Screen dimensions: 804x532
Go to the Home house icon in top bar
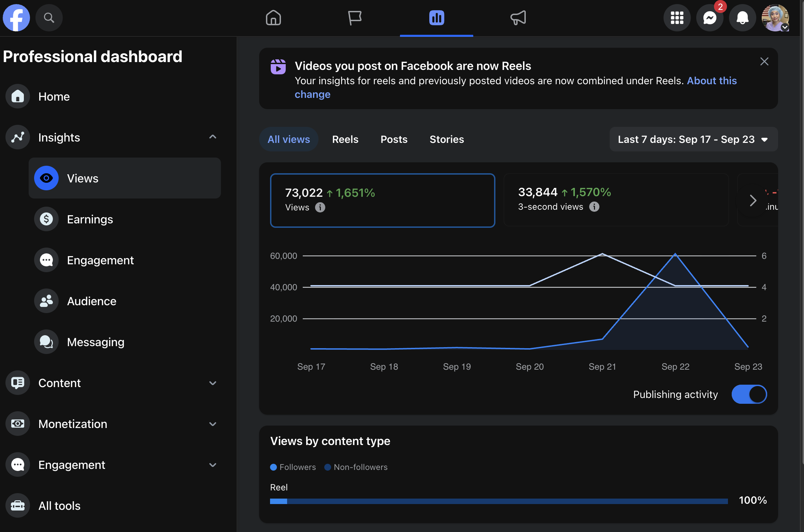coord(273,18)
